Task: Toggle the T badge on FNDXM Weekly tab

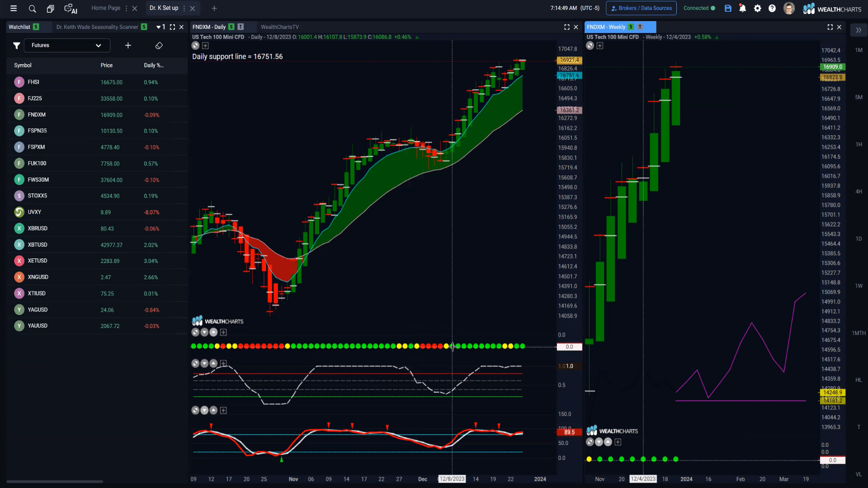Action: [640, 27]
